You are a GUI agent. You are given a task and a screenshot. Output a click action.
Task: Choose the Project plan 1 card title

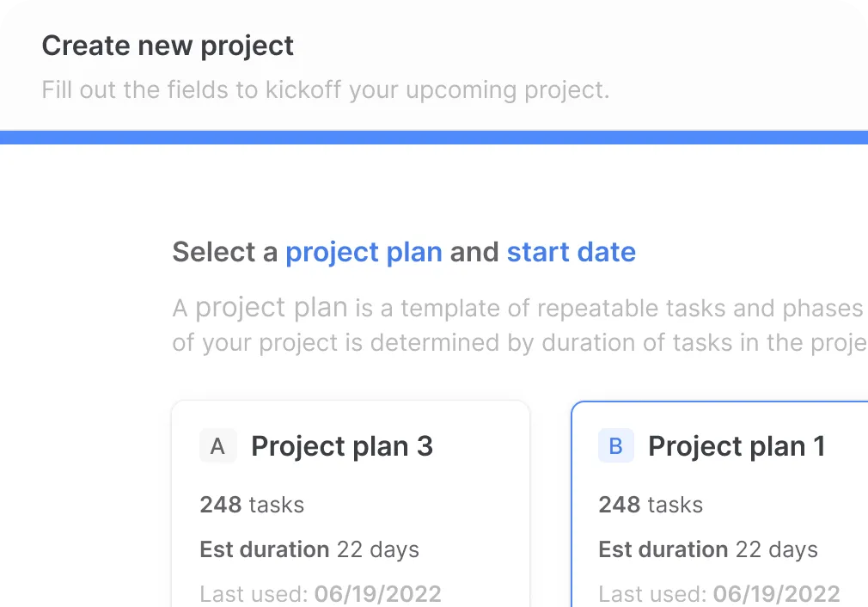[x=737, y=446]
